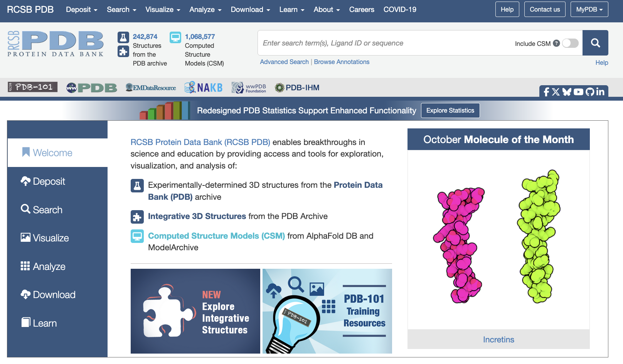
Task: Toggle the Include CSM switch
Action: (570, 43)
